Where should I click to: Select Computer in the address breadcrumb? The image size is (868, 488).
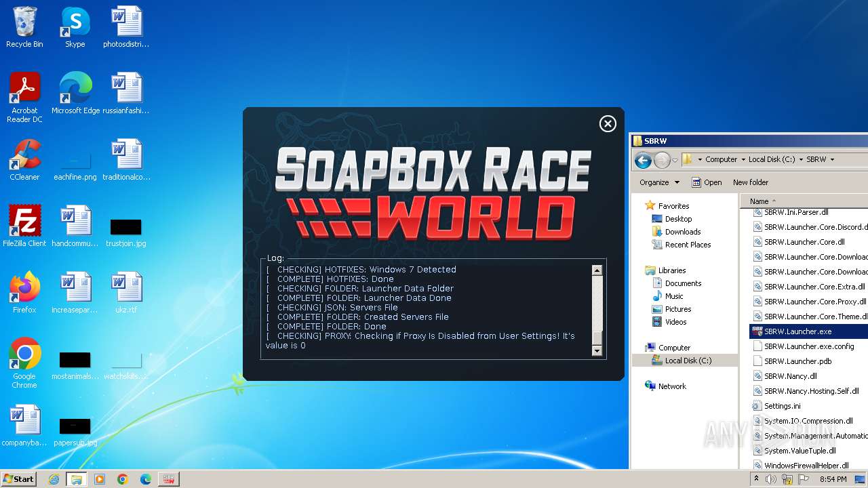pos(721,159)
